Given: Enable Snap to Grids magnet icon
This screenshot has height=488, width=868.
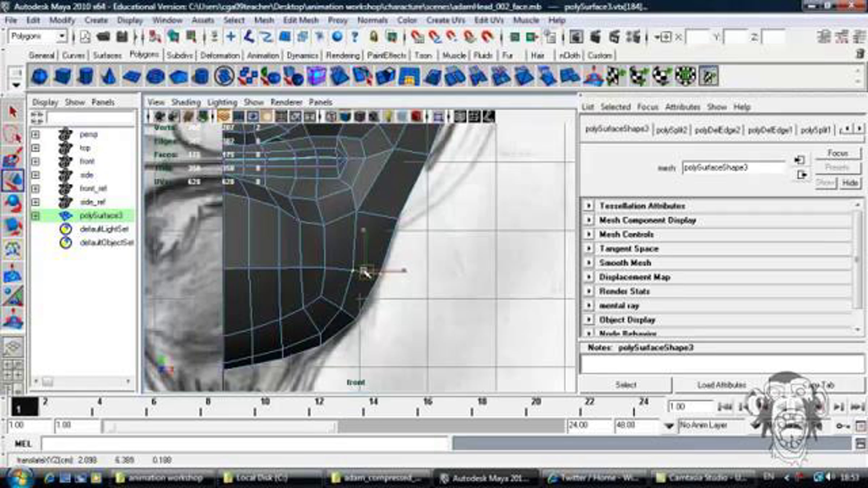Looking at the screenshot, I should [417, 37].
